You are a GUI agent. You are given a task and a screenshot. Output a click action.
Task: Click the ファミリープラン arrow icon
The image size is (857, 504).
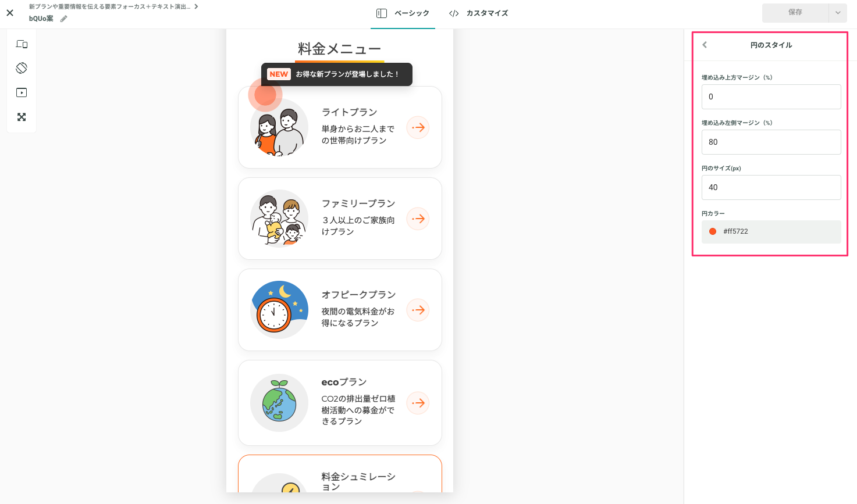click(x=418, y=219)
